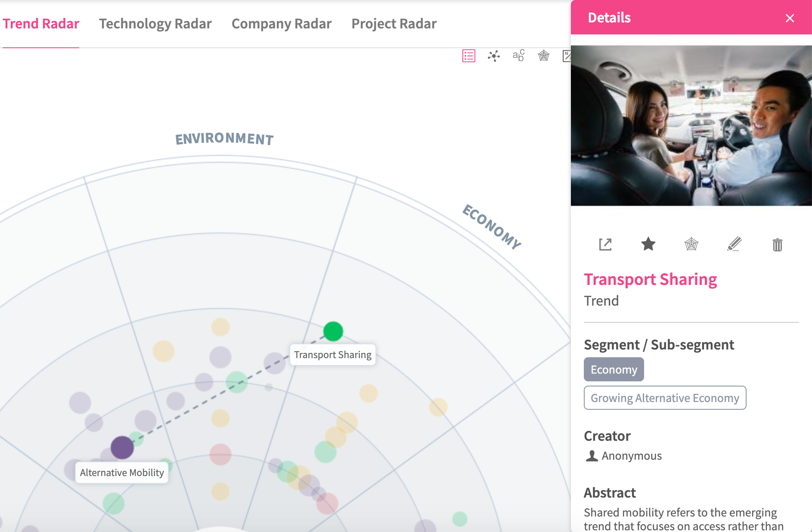Select the green Transport Sharing radar dot
The width and height of the screenshot is (812, 532).
tap(333, 331)
